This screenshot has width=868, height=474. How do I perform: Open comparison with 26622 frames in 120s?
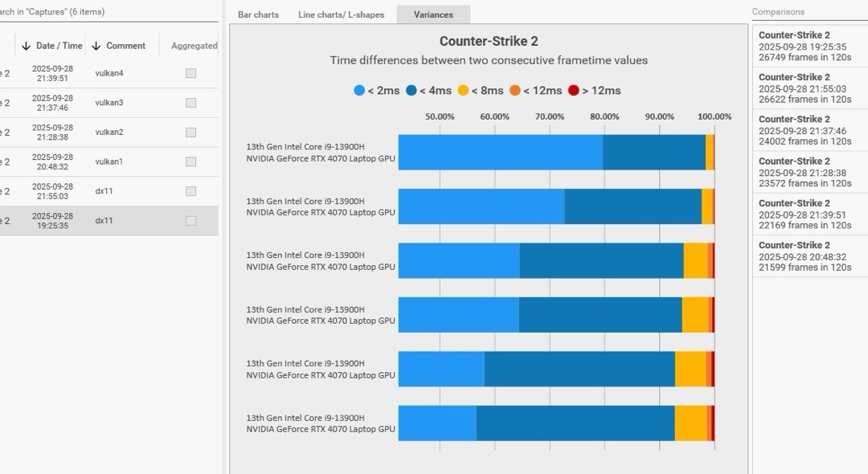click(810, 88)
